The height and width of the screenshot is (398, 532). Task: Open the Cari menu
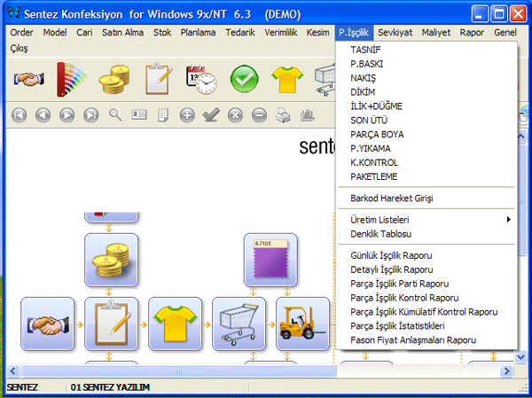point(84,33)
